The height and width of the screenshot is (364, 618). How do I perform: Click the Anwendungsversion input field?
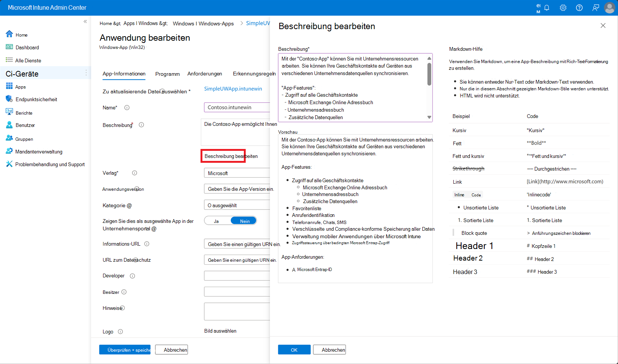point(237,189)
